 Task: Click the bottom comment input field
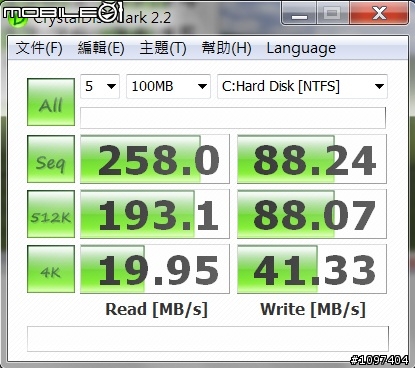[208, 339]
